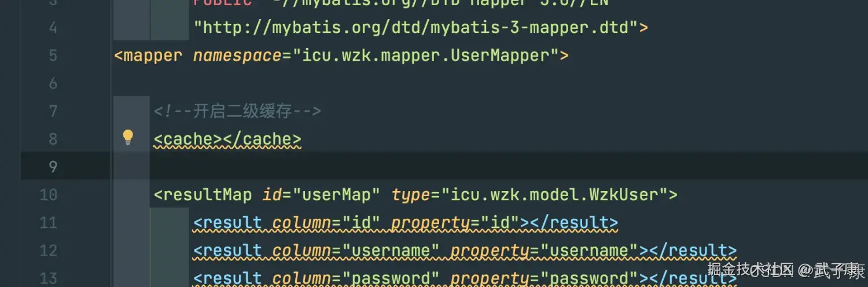868x287 pixels.
Task: Click line number 11 in gutter
Action: (48, 223)
